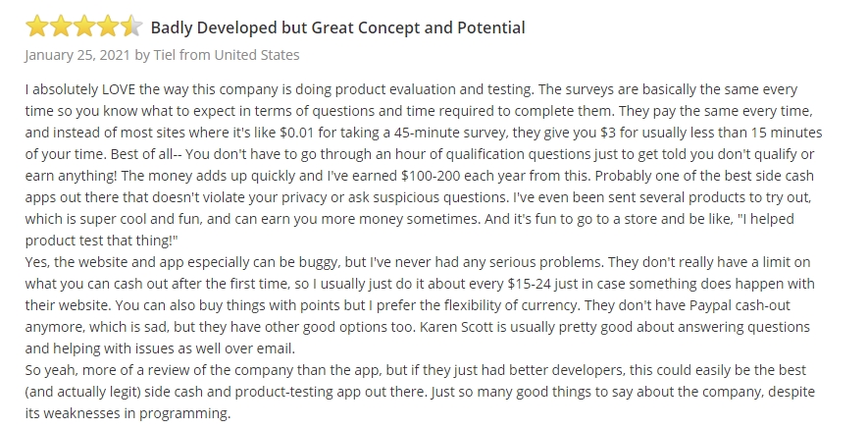
Task: Click the review date January 25, 2021
Action: click(x=77, y=55)
